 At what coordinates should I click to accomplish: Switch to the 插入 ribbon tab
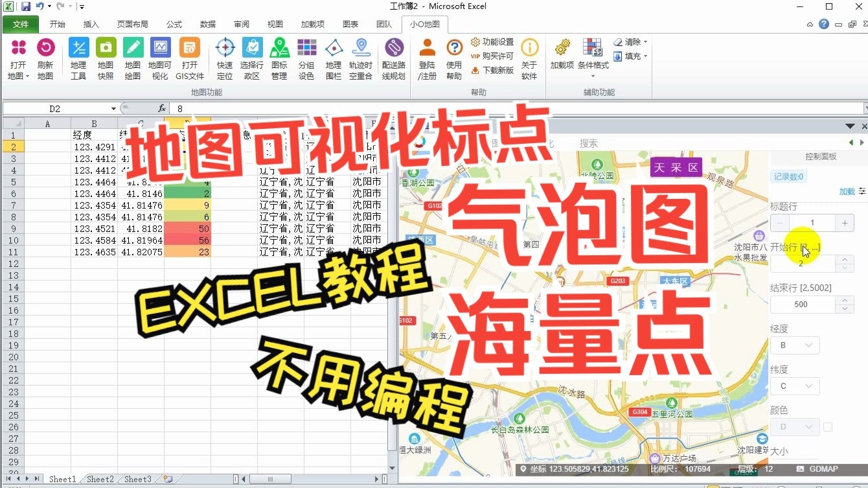click(x=90, y=24)
